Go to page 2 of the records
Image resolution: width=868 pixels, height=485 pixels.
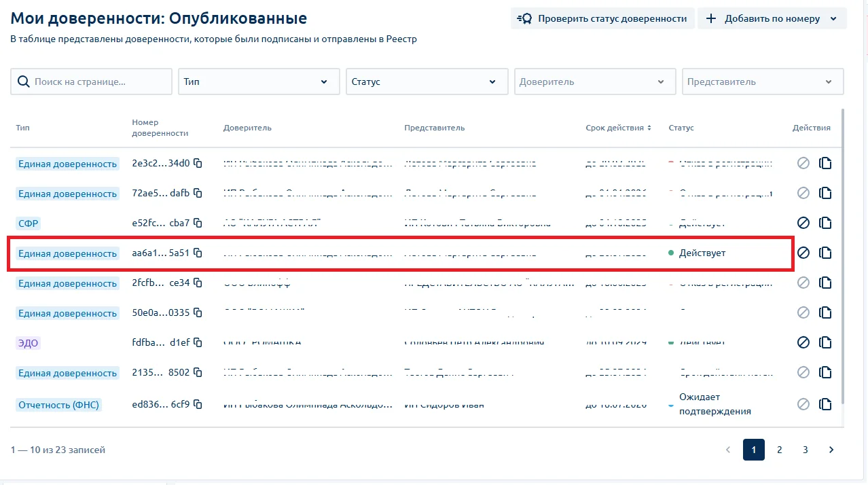[x=780, y=450]
